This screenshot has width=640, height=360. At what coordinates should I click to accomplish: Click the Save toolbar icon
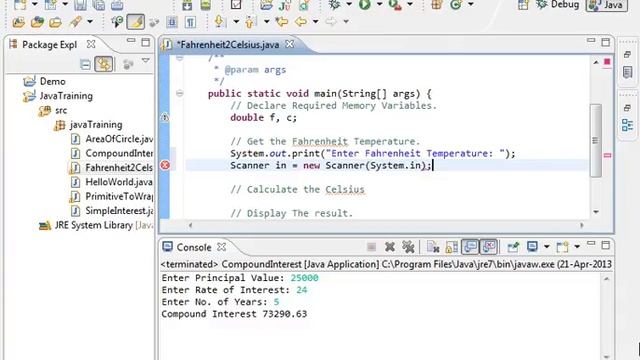pos(80,5)
